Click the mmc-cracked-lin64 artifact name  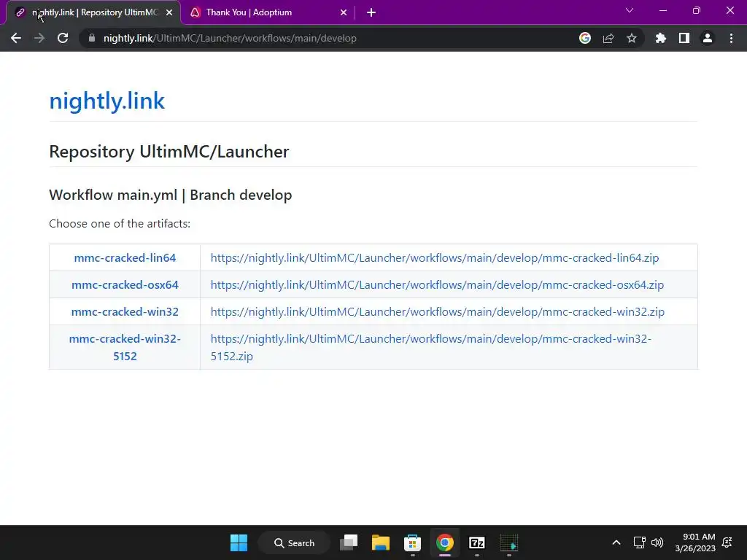pos(125,257)
